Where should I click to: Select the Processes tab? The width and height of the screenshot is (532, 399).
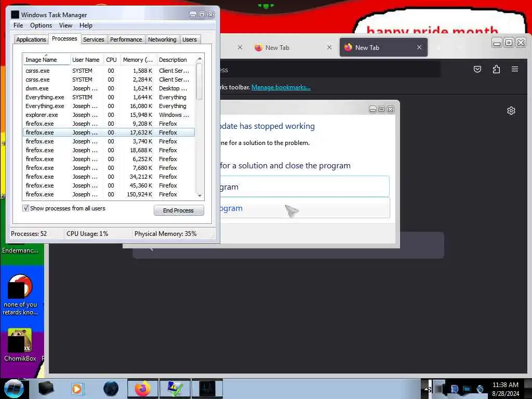(64, 38)
